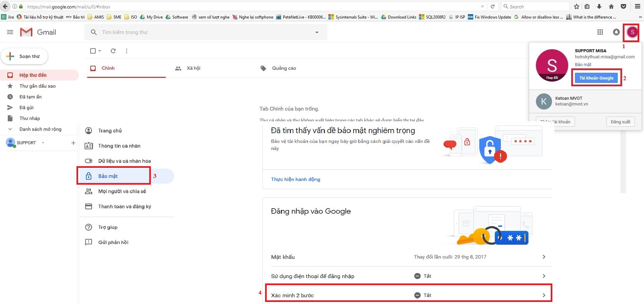
Task: Change profile picture Thay đổi
Action: [552, 78]
